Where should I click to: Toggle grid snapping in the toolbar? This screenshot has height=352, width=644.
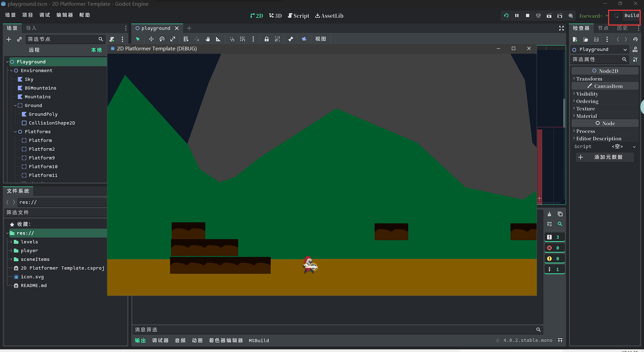click(243, 39)
